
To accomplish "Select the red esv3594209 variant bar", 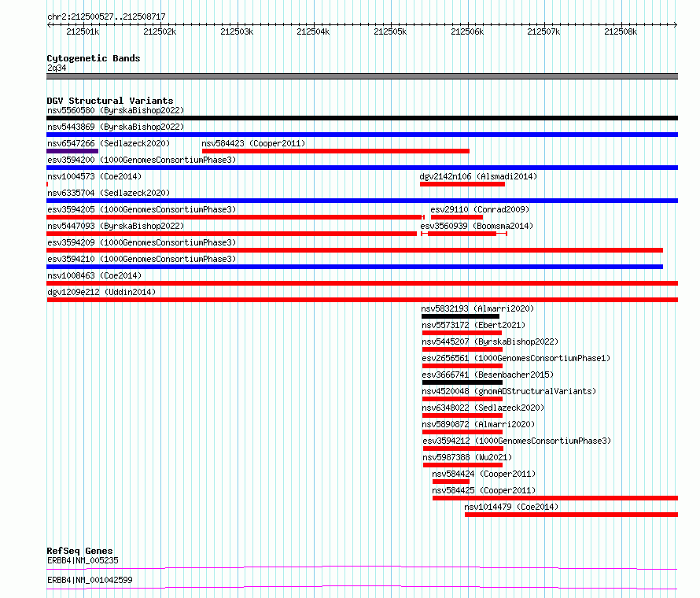I will pos(355,250).
